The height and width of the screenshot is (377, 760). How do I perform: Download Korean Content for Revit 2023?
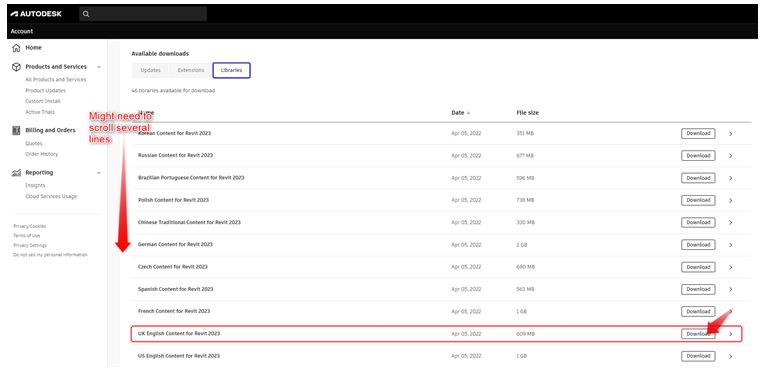click(698, 133)
